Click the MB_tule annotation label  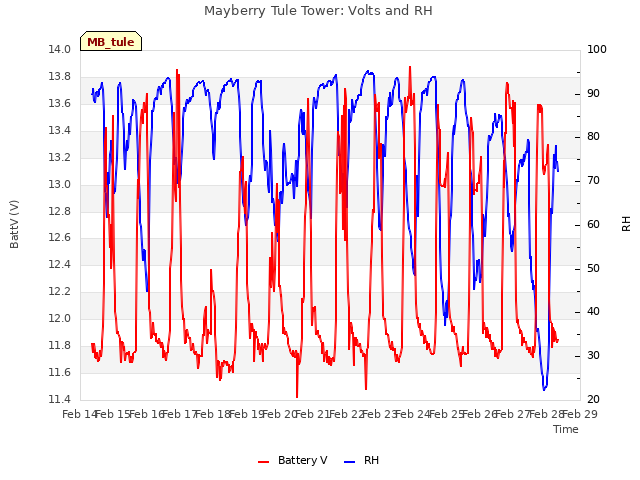111,42
